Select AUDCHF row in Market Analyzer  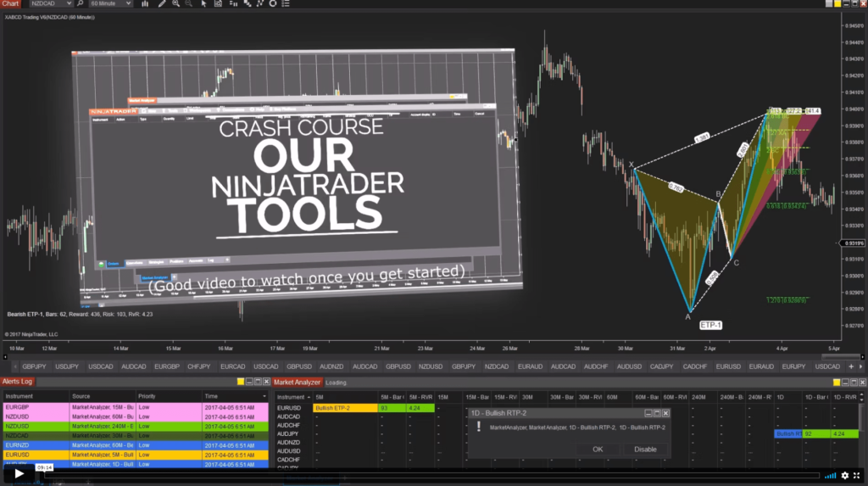(565, 425)
